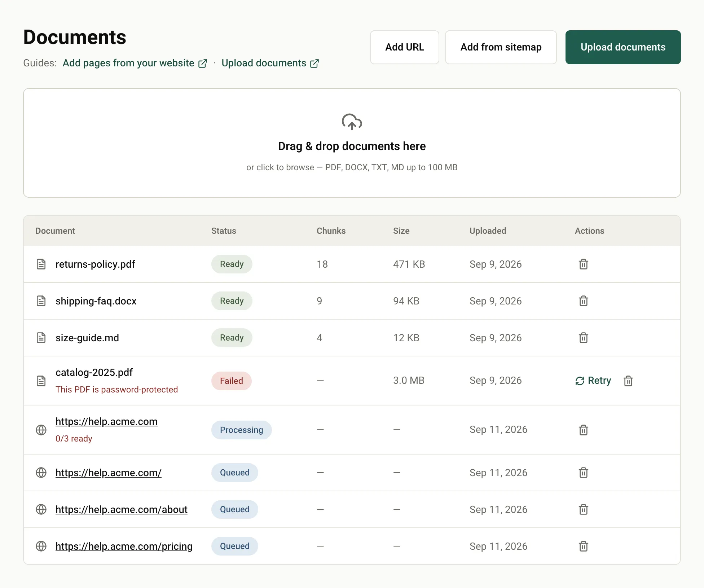
Task: Open the https://help.acme.com/ link with the Queued status
Action: pyautogui.click(x=109, y=473)
